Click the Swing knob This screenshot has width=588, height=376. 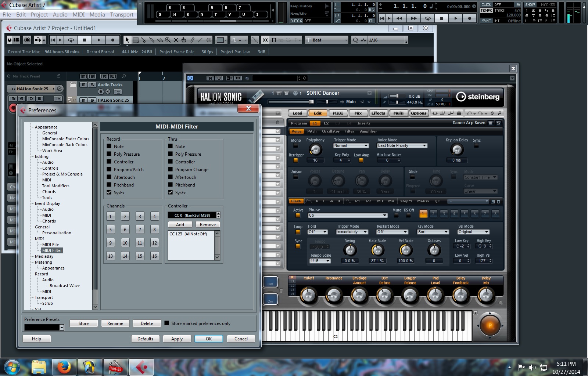click(350, 250)
